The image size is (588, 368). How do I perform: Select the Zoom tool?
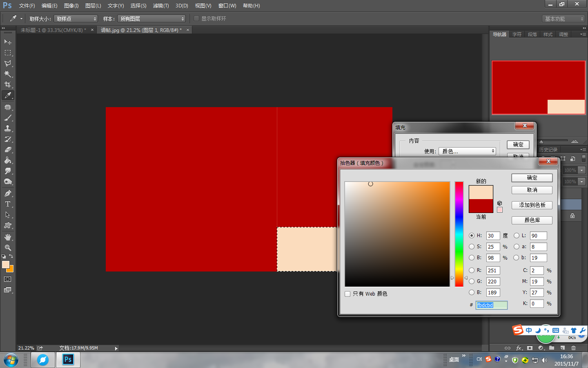[8, 248]
